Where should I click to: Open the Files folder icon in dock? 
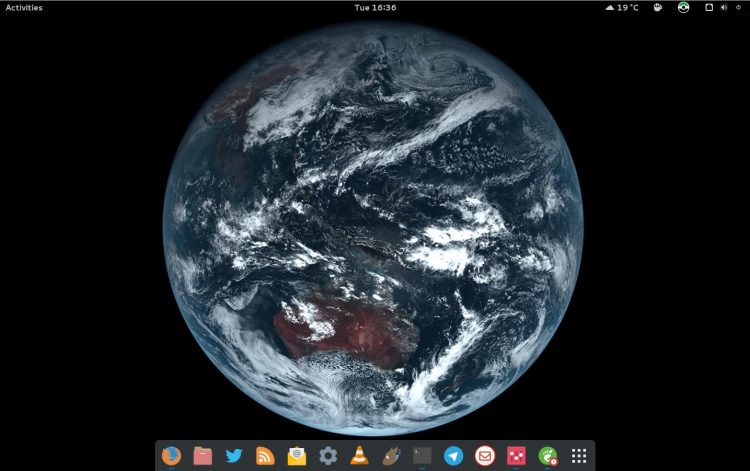(x=203, y=456)
